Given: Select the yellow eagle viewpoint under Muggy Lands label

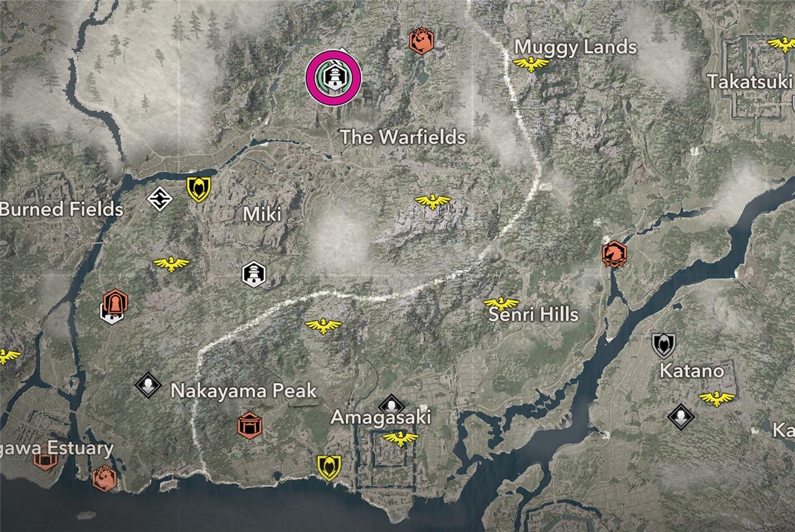Looking at the screenshot, I should [x=531, y=63].
